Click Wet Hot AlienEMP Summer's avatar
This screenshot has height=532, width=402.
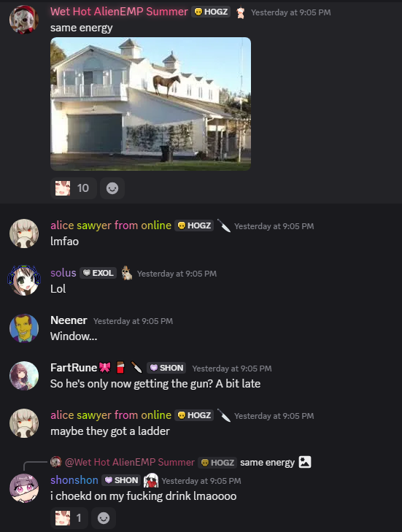(x=24, y=20)
